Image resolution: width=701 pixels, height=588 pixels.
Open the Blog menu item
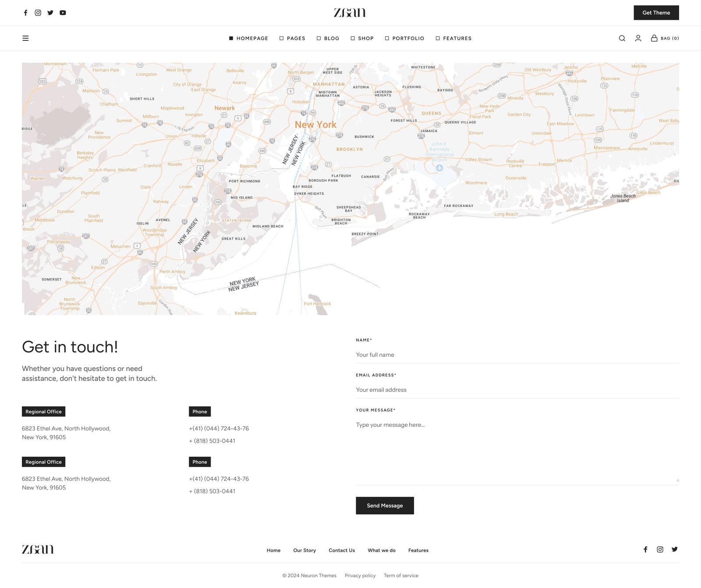coord(328,39)
